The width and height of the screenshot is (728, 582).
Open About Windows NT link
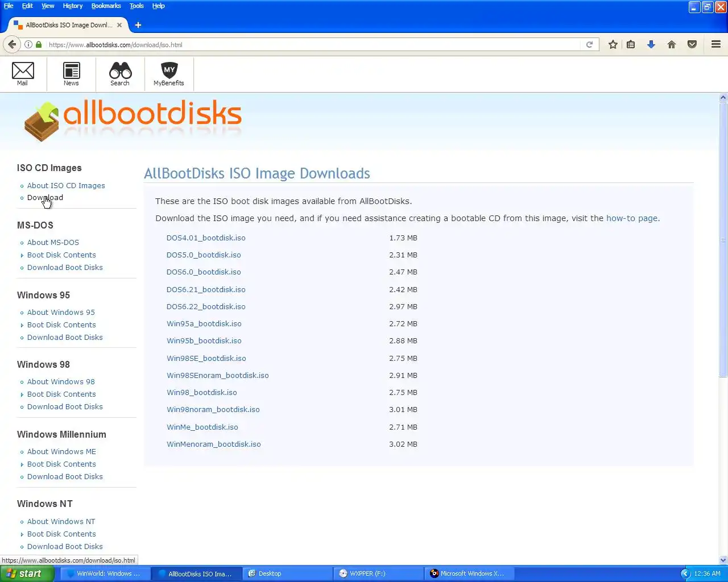[x=61, y=521]
